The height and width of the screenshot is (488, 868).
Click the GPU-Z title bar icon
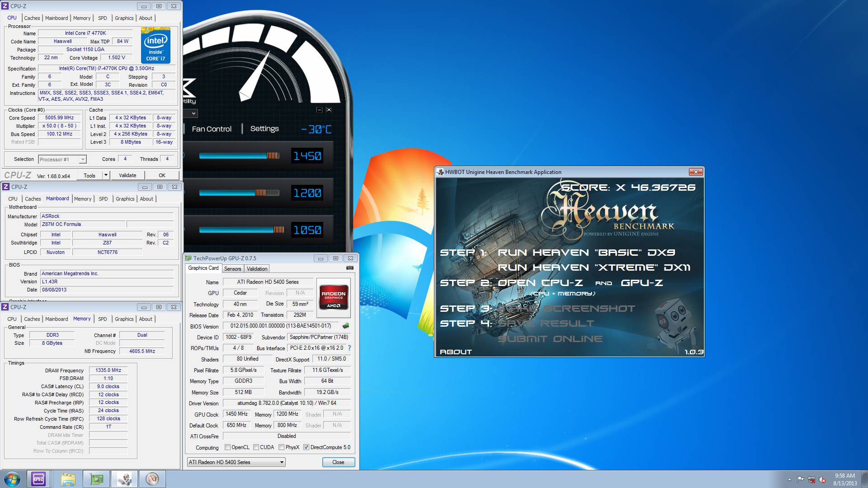189,258
